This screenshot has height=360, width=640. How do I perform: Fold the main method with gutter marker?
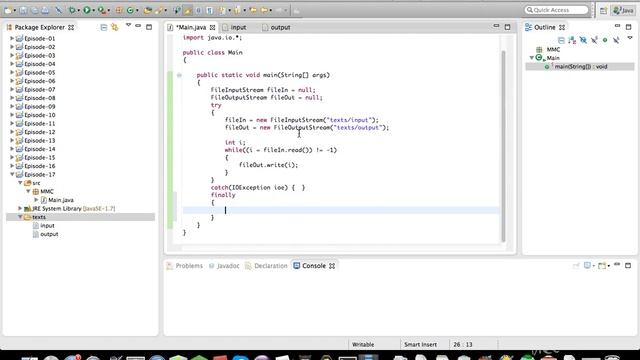click(179, 75)
